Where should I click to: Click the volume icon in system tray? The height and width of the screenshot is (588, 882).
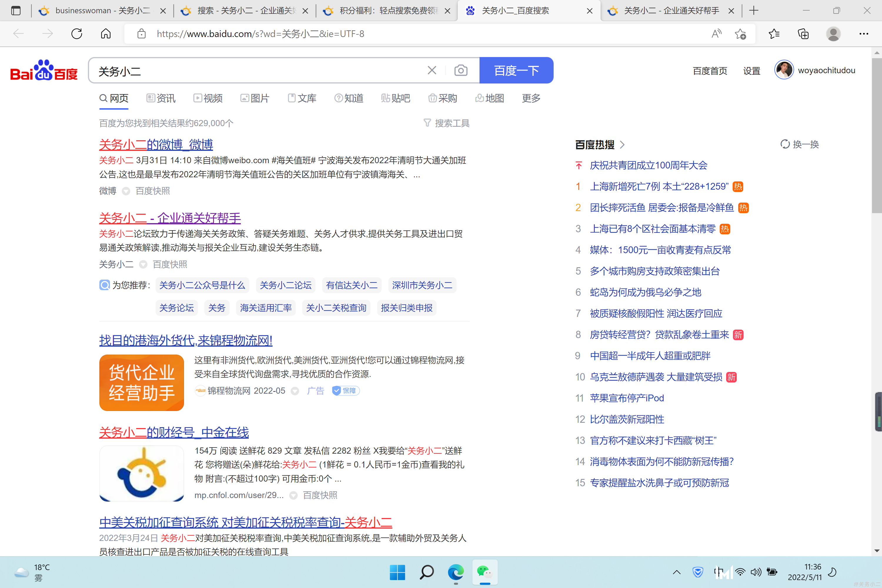click(756, 572)
